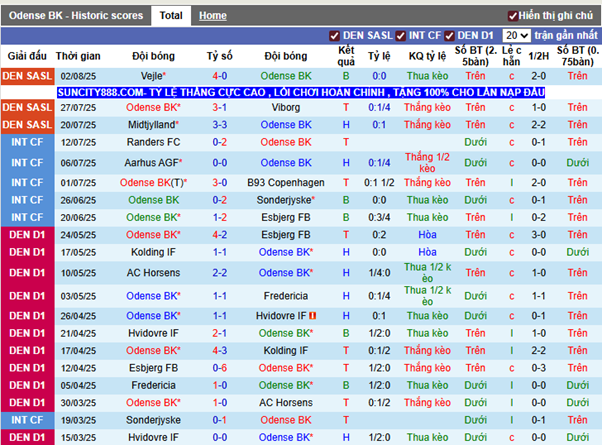Click the INT CF league cell for 19/03/25
This screenshot has width=602, height=445.
27,420
